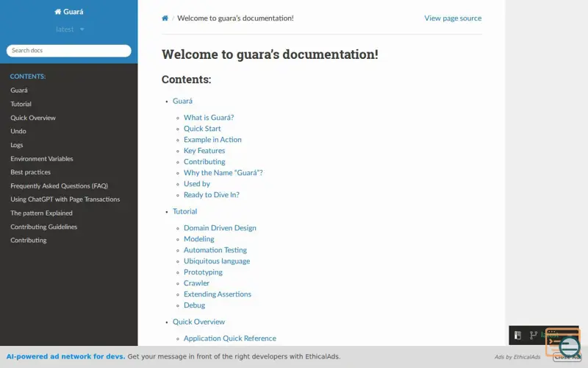Open the Crawler link

pos(196,283)
